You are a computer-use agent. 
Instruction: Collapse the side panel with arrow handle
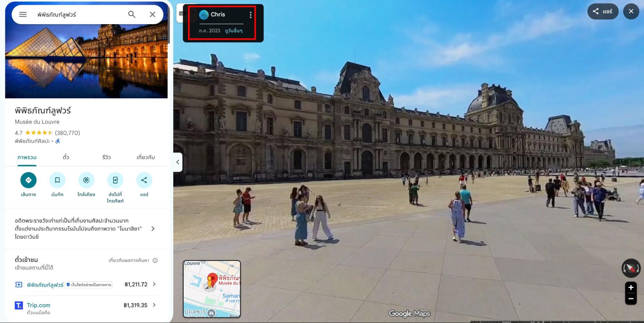click(x=178, y=162)
